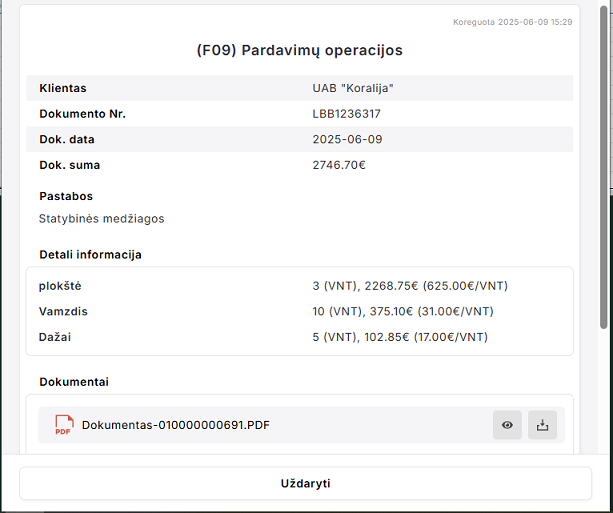Open the Dokumentas-010000000691.PDF file name
The image size is (613, 513).
[176, 425]
